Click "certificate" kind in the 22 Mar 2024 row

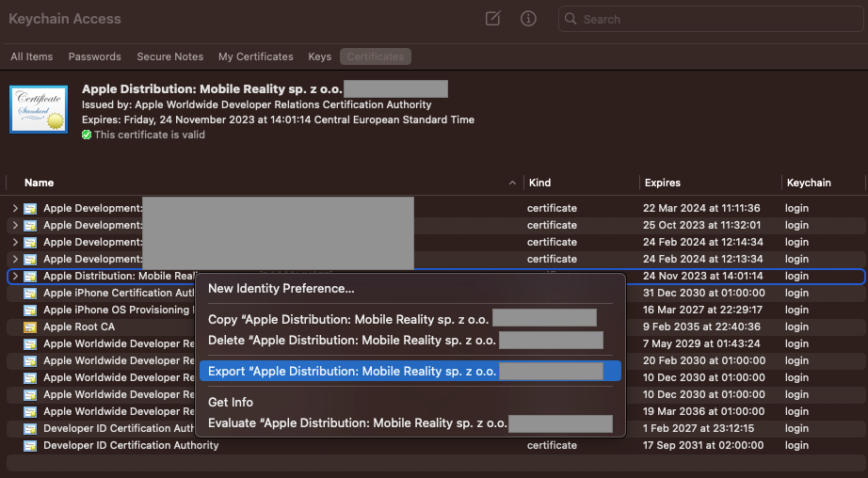point(552,208)
